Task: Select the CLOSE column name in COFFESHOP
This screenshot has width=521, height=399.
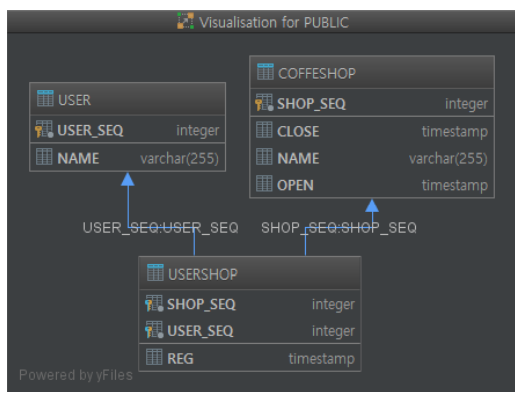Action: pyautogui.click(x=298, y=132)
